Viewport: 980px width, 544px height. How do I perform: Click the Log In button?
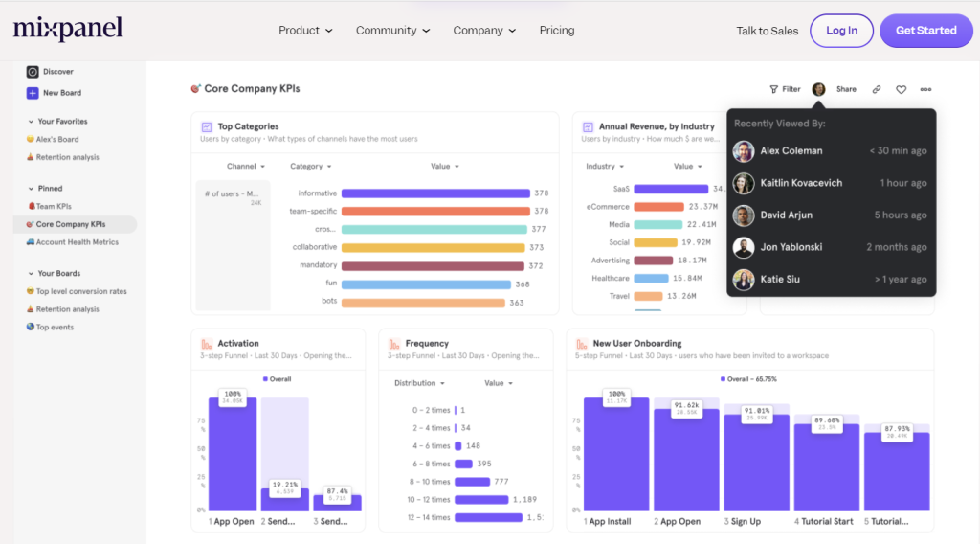tap(841, 31)
